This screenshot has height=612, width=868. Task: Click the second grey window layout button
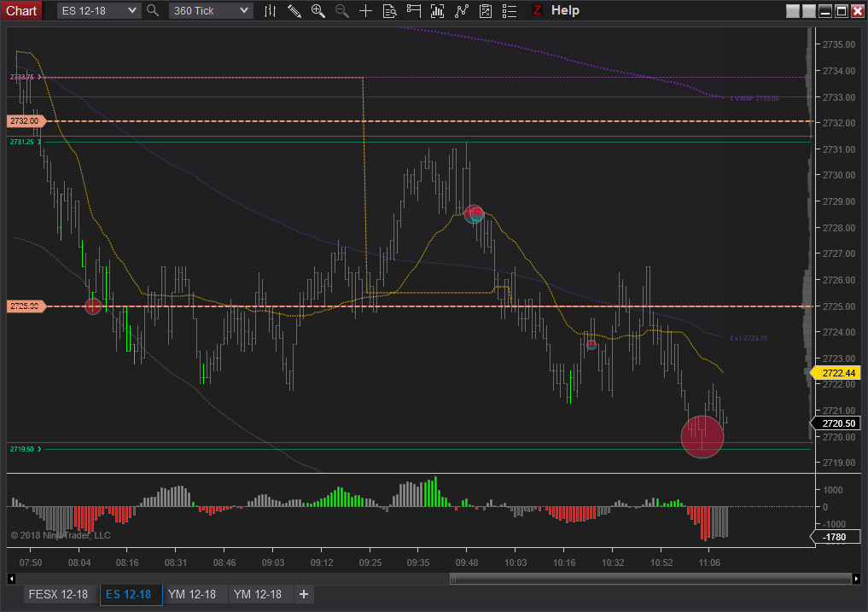click(x=809, y=10)
